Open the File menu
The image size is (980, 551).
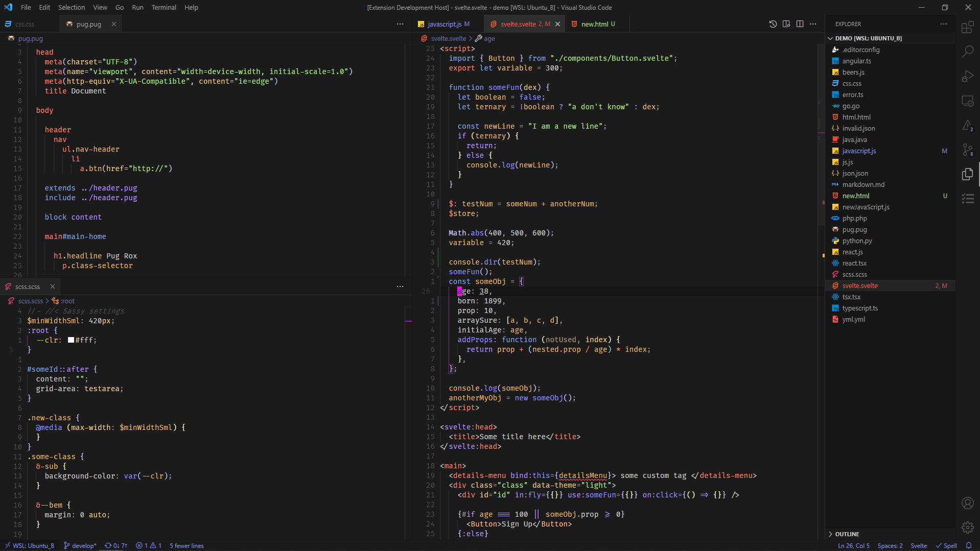[26, 7]
